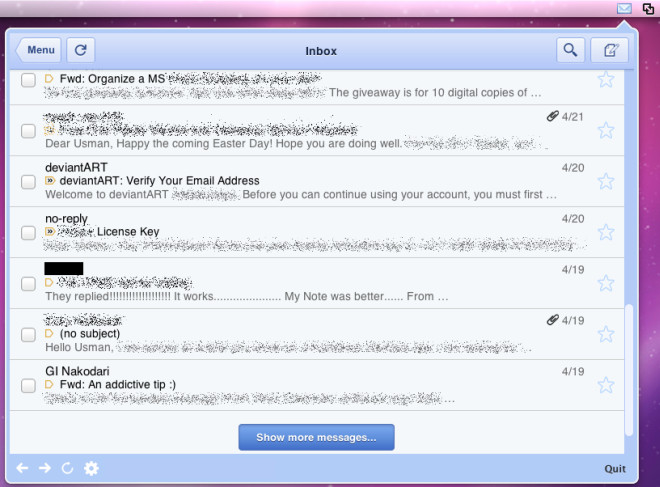Click the Inbox title
The image size is (660, 487).
321,51
